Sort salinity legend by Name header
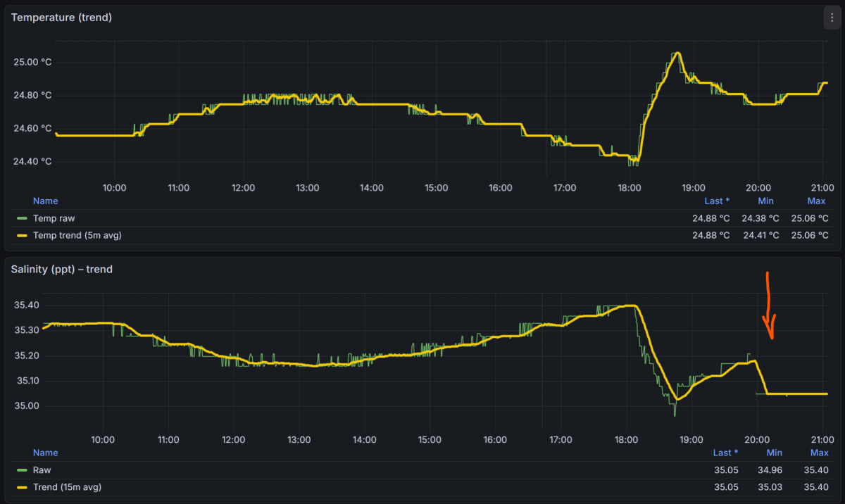 tap(45, 453)
